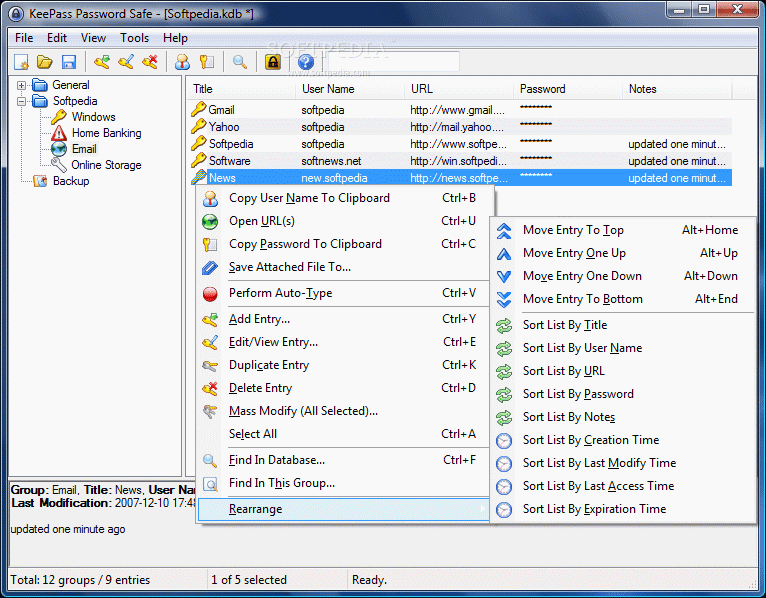Click the New Database toolbar icon

point(21,62)
